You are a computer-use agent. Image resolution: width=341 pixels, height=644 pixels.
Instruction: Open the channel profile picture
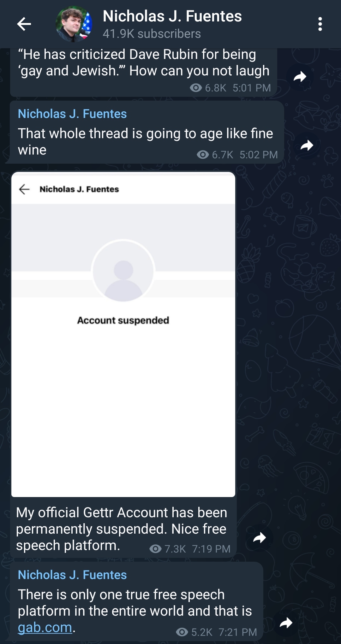(74, 24)
